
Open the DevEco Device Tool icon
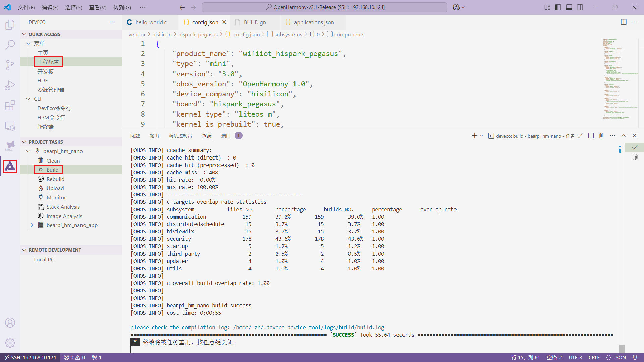(10, 166)
